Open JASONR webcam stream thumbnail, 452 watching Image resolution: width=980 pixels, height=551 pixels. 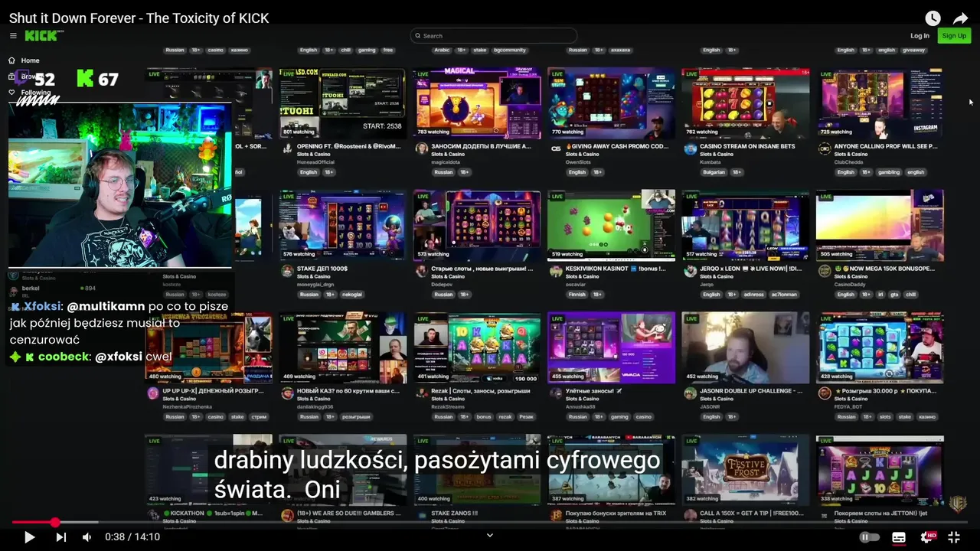click(745, 348)
